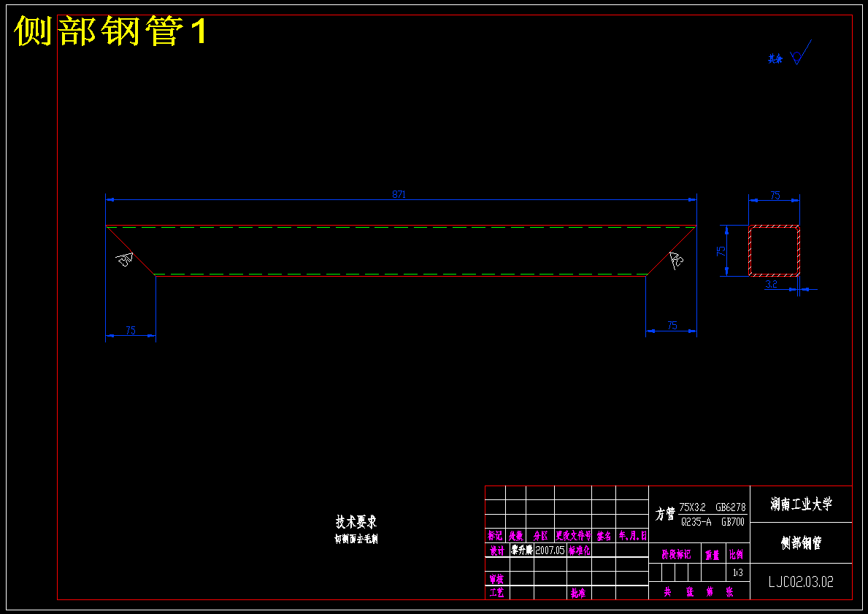Viewport: 868px width, 614px height.
Task: Click the 工艺 label
Action: tap(496, 593)
